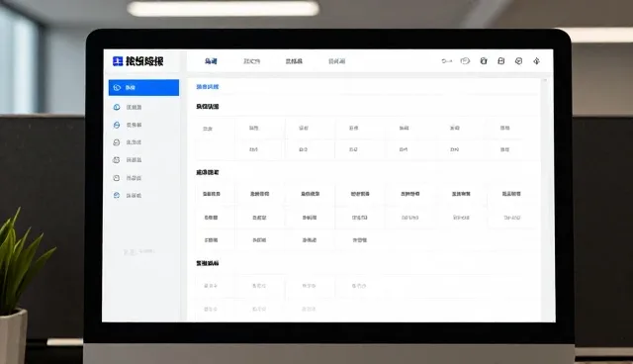Click the key-shaped icon starting the top-right toolbar

coord(446,61)
